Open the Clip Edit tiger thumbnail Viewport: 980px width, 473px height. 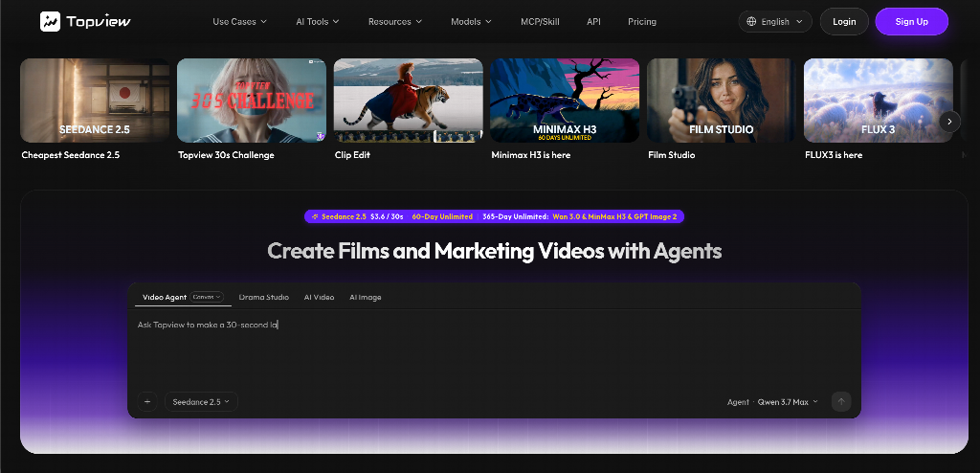(408, 101)
